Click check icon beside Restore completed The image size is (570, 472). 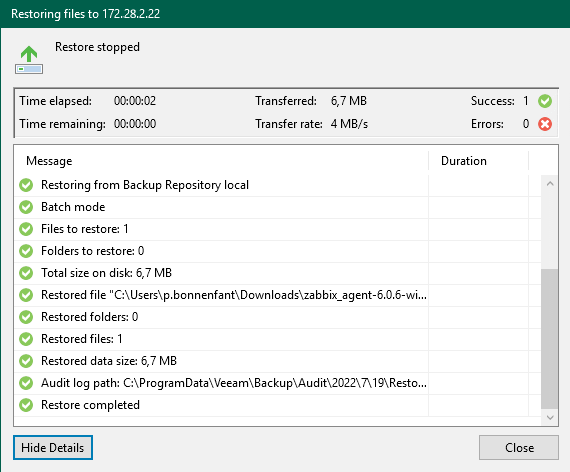click(x=26, y=405)
